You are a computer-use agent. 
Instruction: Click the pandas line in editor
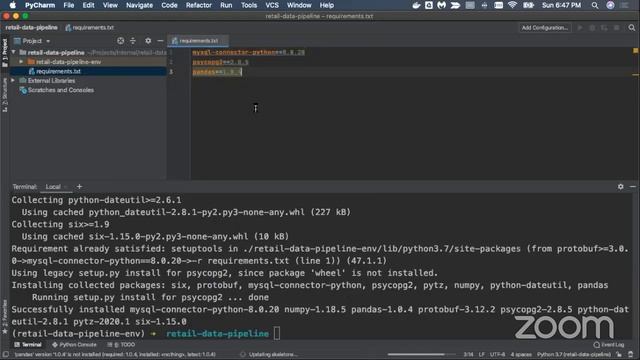point(217,72)
